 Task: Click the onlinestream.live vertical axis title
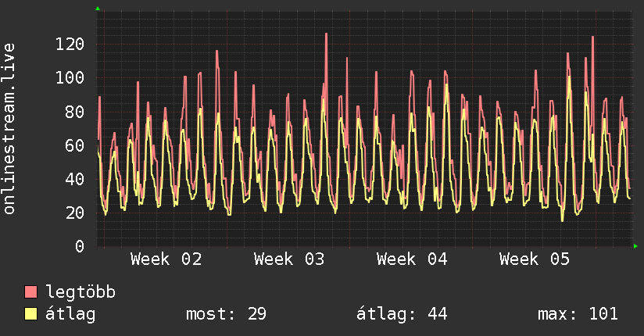9,129
